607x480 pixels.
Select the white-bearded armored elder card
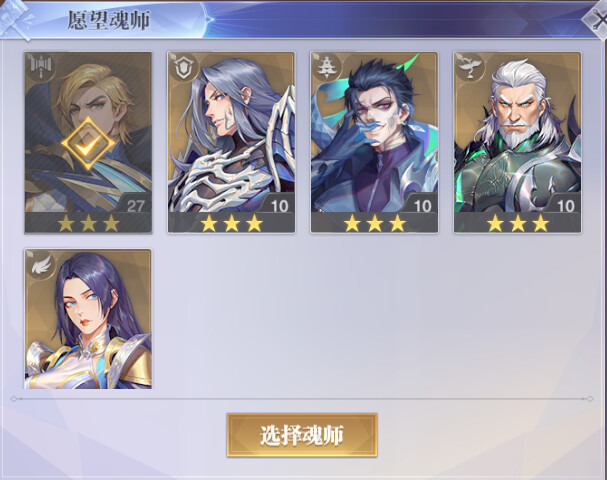coord(518,142)
